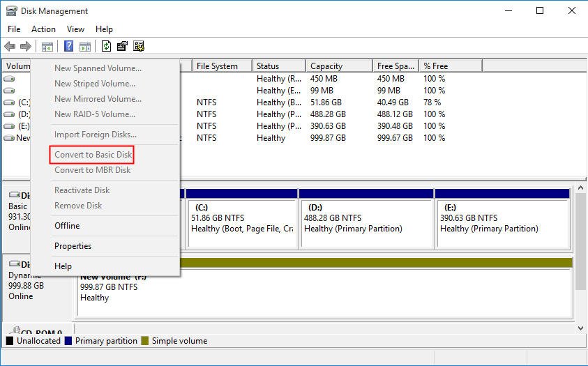Click the Disk Management title bar icon
588x366 pixels.
click(x=11, y=10)
